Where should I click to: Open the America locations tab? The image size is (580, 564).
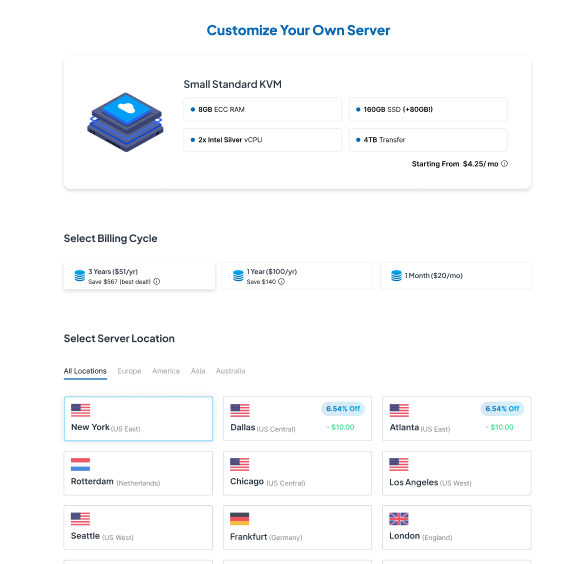tap(166, 371)
